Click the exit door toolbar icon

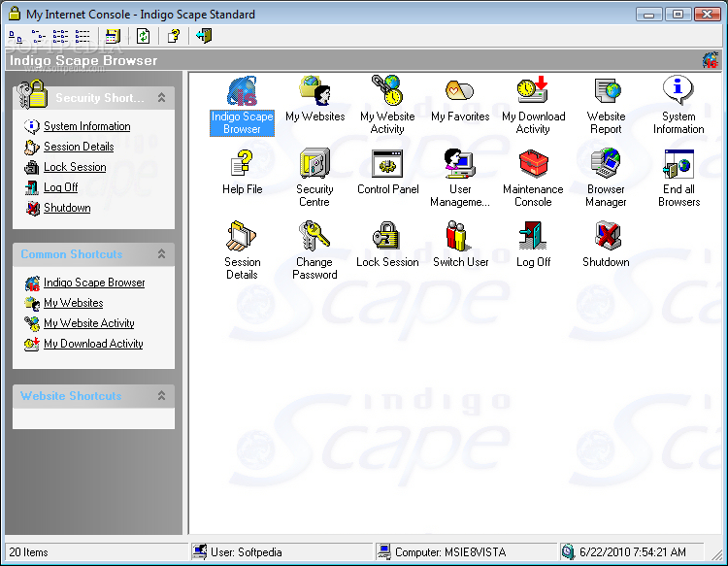pyautogui.click(x=204, y=36)
